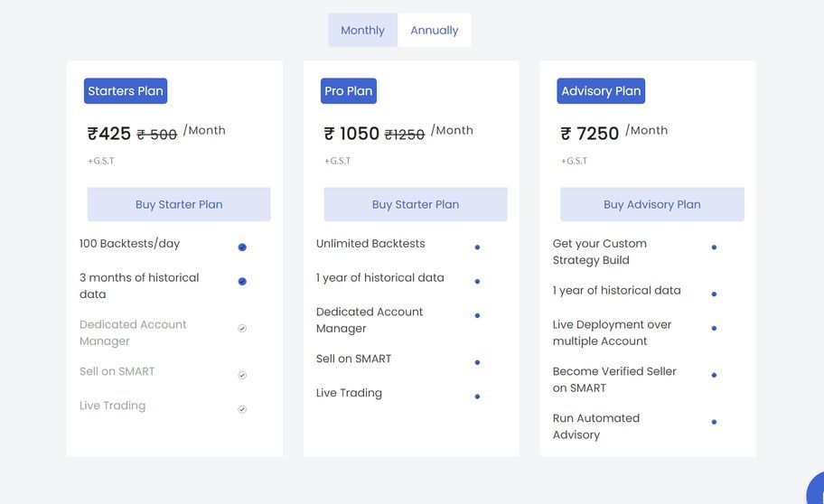Select the Starters Plan badge

pos(126,91)
